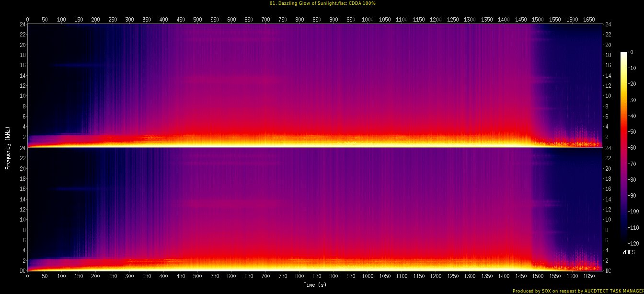Click the "Time (s)" axis label

[x=315, y=285]
